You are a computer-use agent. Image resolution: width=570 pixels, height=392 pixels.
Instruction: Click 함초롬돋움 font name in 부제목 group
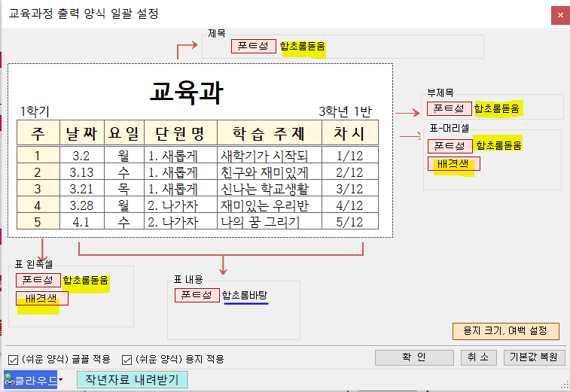tap(497, 108)
